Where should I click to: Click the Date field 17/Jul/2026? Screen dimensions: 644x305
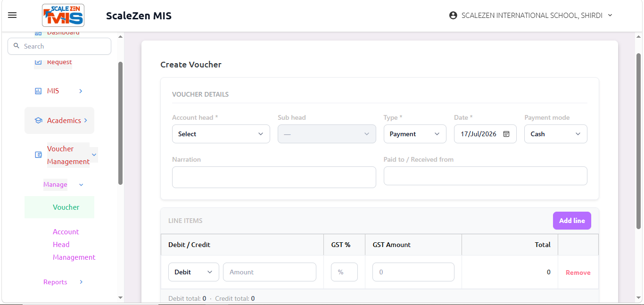pos(485,134)
